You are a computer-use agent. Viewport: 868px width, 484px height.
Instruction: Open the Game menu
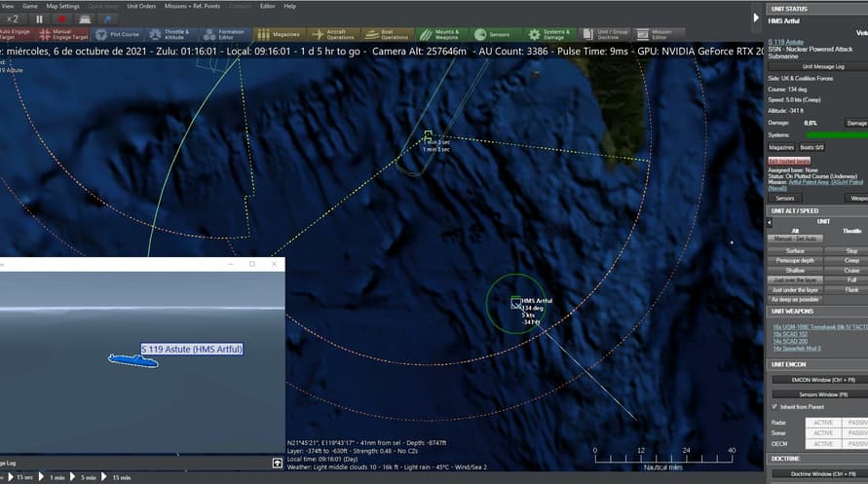pos(30,6)
